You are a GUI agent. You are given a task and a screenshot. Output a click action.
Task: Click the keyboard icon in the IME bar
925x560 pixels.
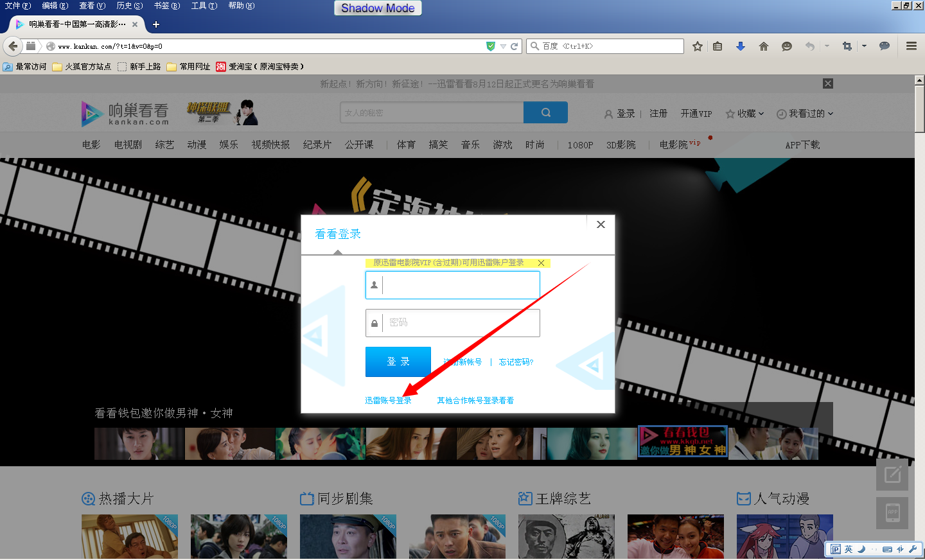point(887,549)
